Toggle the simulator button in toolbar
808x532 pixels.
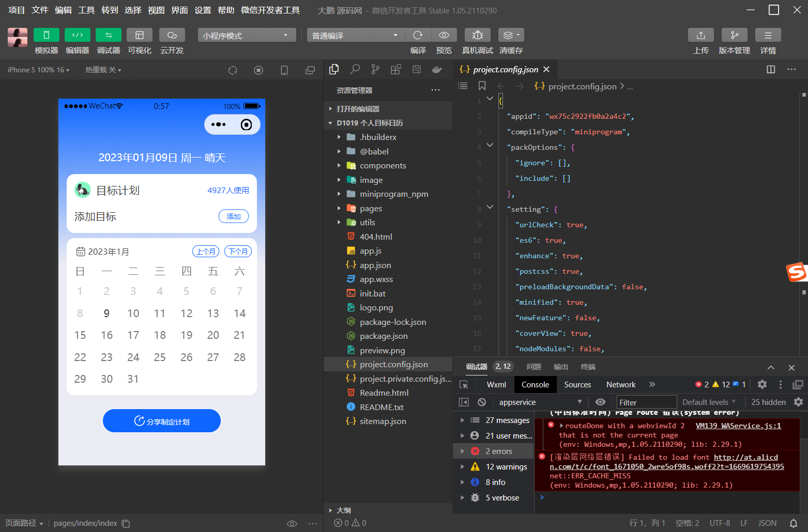[x=47, y=35]
